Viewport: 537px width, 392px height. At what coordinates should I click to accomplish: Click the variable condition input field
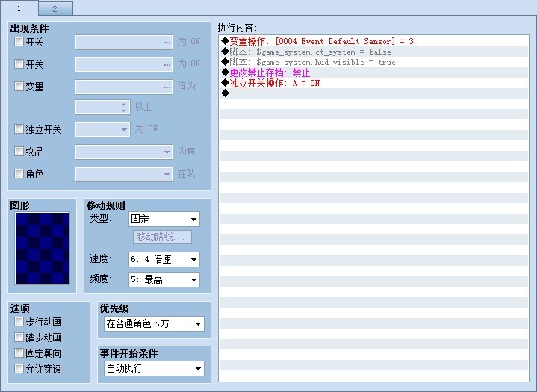tap(124, 87)
